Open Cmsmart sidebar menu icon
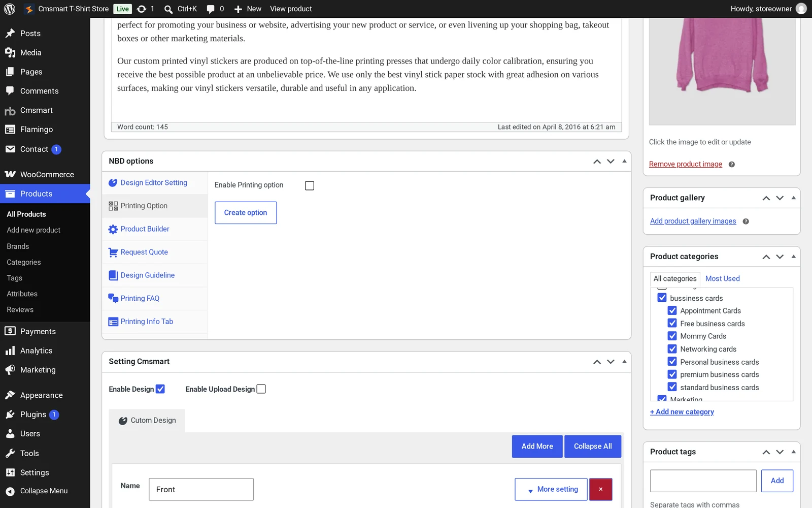Viewport: 812px width, 508px height. pos(10,110)
